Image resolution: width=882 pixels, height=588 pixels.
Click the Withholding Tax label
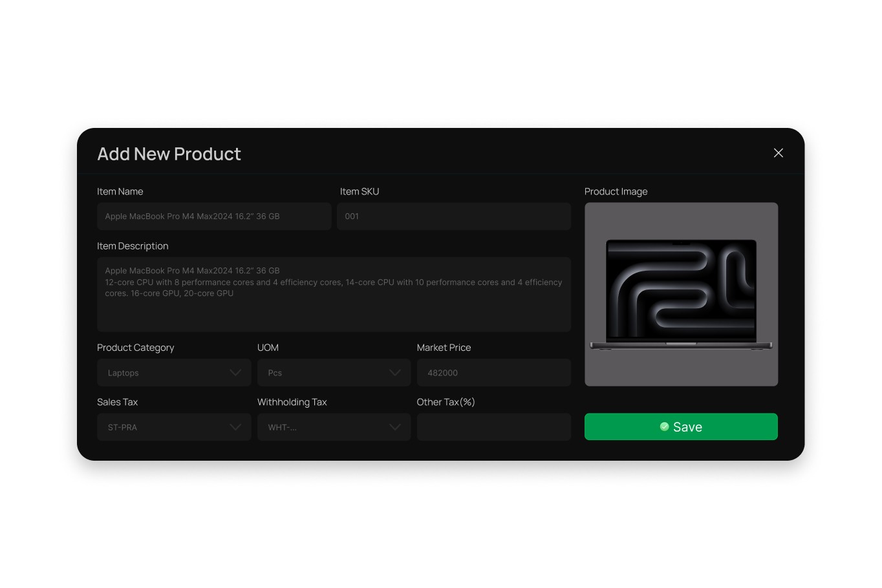[x=292, y=402]
